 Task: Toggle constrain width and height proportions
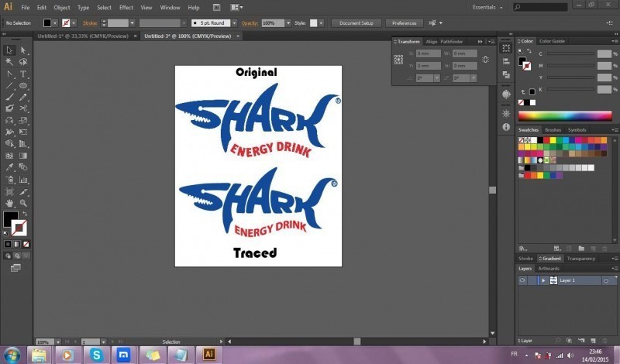point(486,60)
